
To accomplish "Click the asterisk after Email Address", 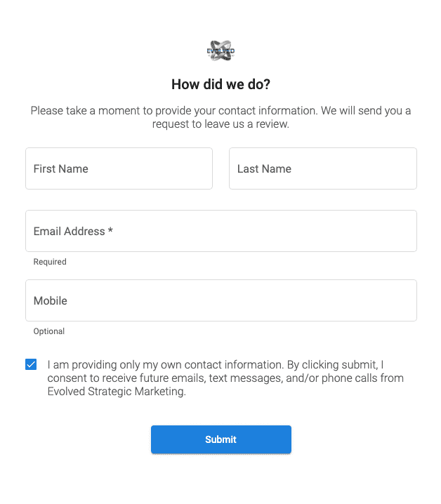I will point(110,230).
